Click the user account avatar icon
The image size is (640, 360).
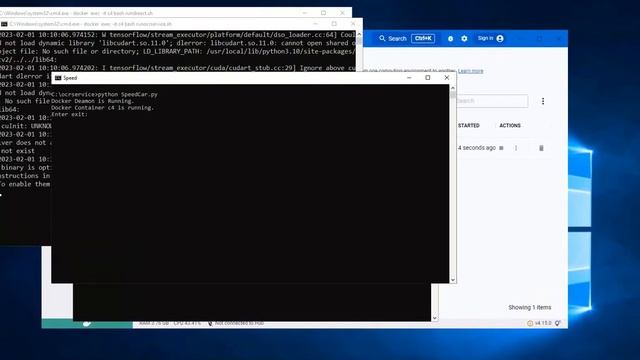pyautogui.click(x=500, y=38)
